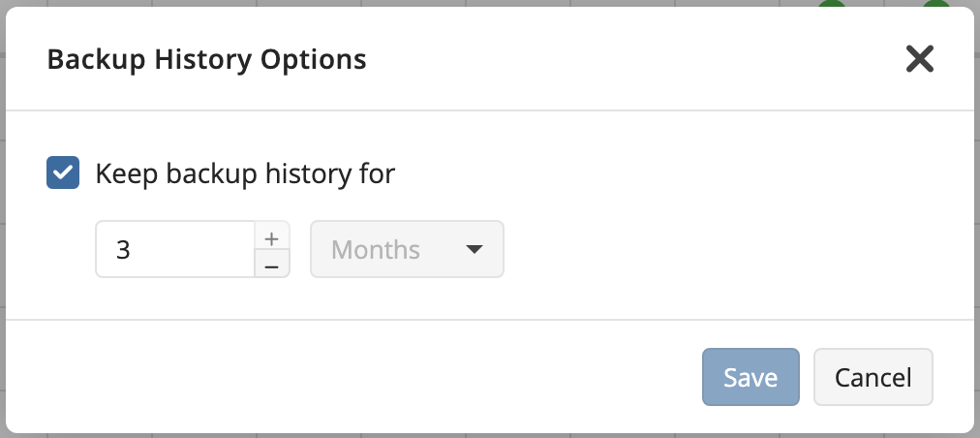
Task: Click the checkmark icon in the checkbox
Action: [x=63, y=173]
